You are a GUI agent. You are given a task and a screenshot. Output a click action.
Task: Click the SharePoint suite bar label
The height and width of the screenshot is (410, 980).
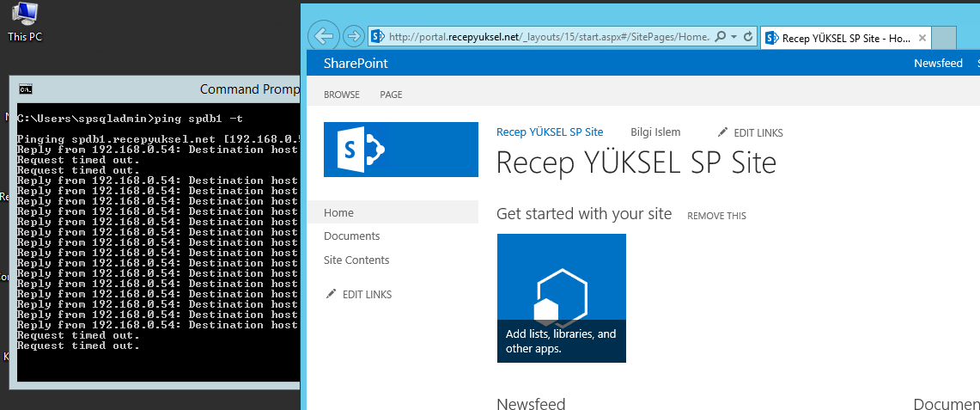click(x=356, y=63)
